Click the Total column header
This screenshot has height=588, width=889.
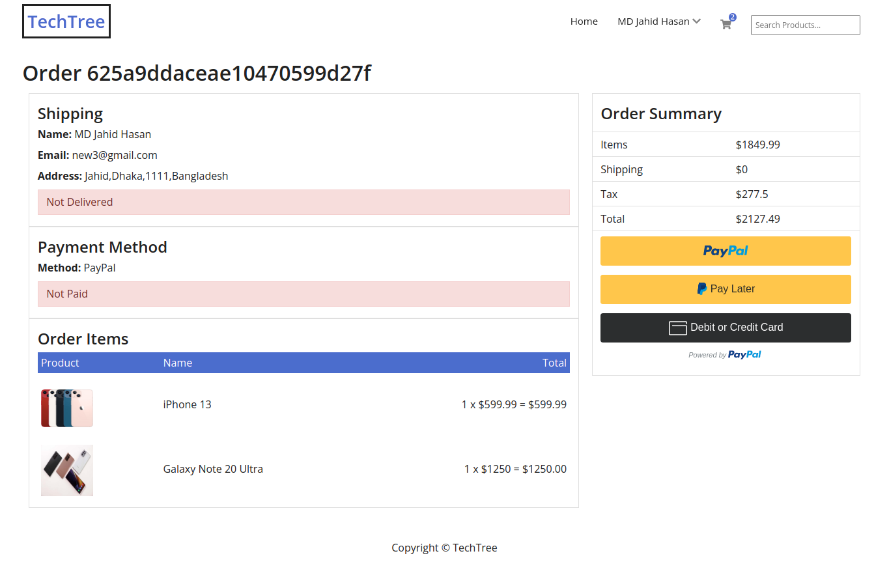[x=554, y=363]
